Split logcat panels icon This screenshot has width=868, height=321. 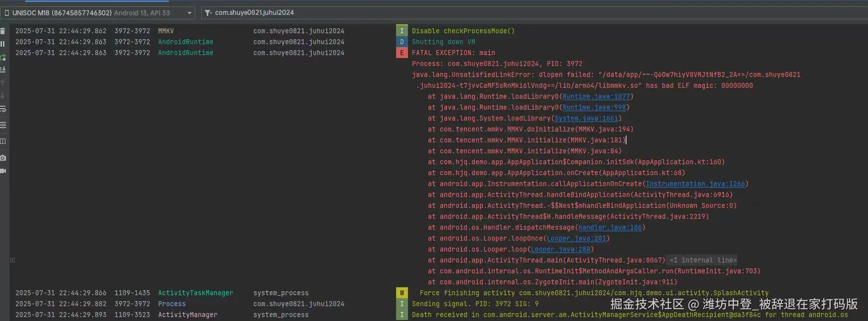[2, 141]
